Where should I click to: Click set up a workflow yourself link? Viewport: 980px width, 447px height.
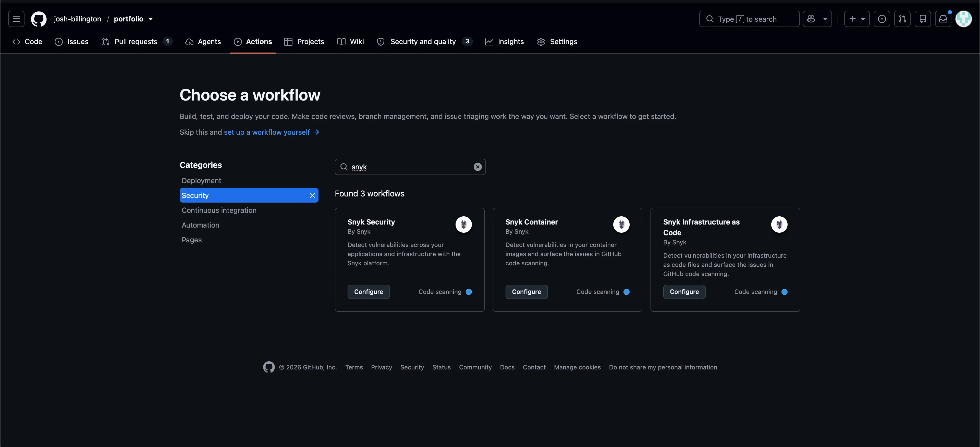[x=271, y=132]
